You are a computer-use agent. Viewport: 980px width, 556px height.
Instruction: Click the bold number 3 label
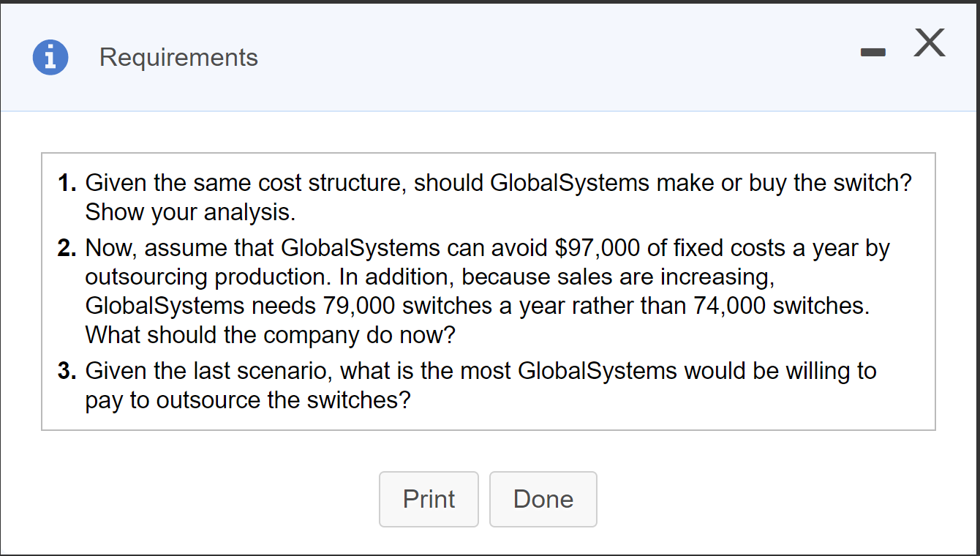click(68, 371)
